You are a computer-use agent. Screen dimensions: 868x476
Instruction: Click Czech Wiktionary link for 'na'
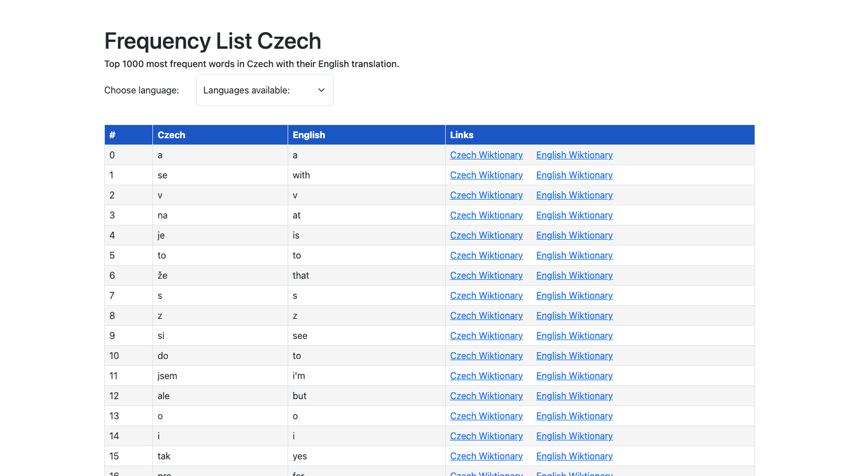point(486,215)
